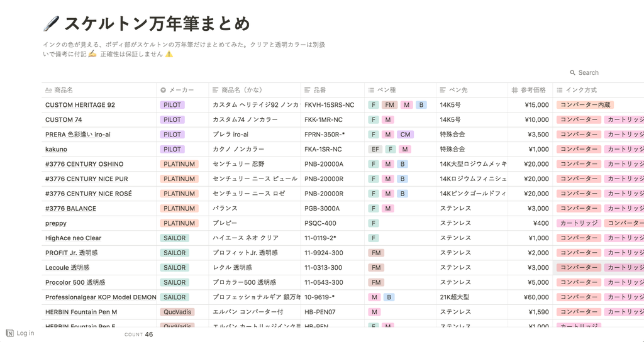Viewport: 644px width, 342px height.
Task: Click the FKK-1MR-NC part number
Action: click(x=323, y=119)
